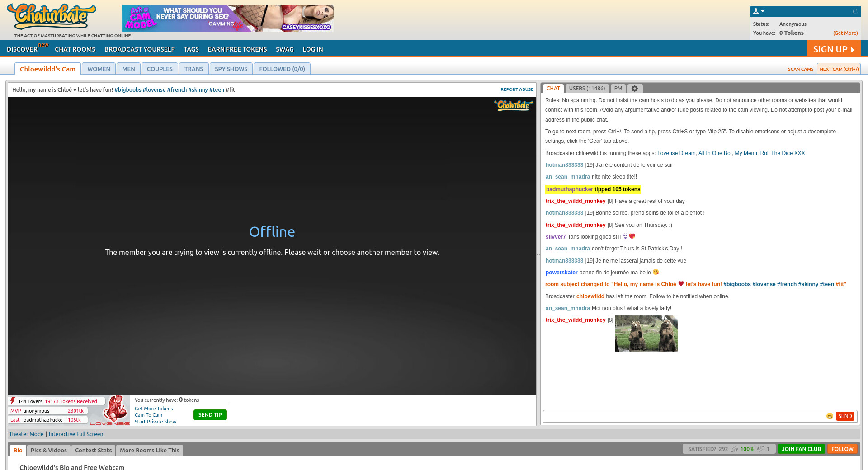Click the Chaturbate logo at top left
868x470 pixels.
[x=52, y=17]
